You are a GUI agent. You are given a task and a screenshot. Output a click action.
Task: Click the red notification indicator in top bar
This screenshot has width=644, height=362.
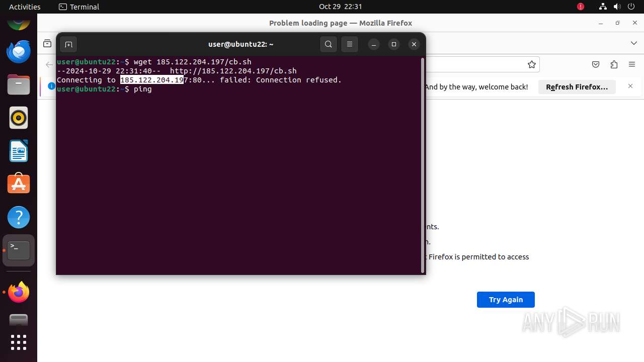click(581, 7)
